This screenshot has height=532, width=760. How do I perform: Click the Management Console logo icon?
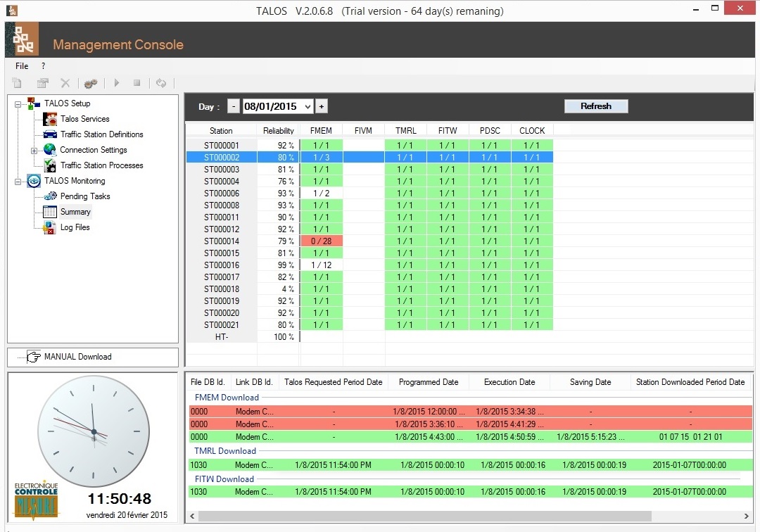[23, 39]
